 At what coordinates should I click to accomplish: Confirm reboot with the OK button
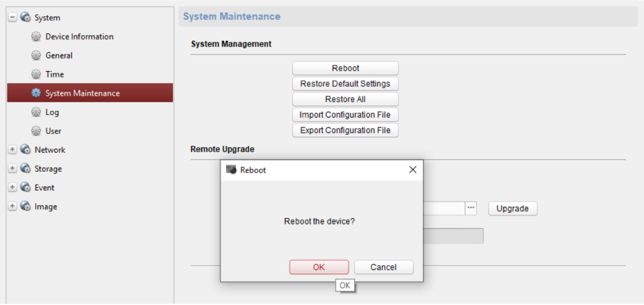point(319,267)
